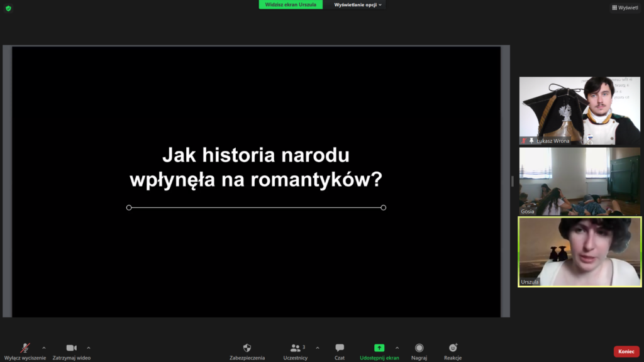644x362 pixels.
Task: Select Gosia's video thumbnail
Action: point(579,181)
